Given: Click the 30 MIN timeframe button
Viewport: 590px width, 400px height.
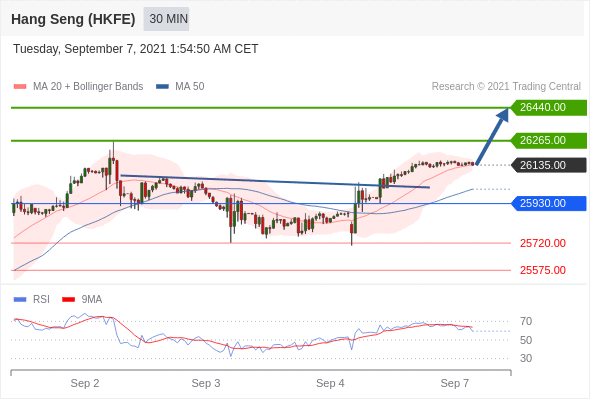Looking at the screenshot, I should coord(166,19).
